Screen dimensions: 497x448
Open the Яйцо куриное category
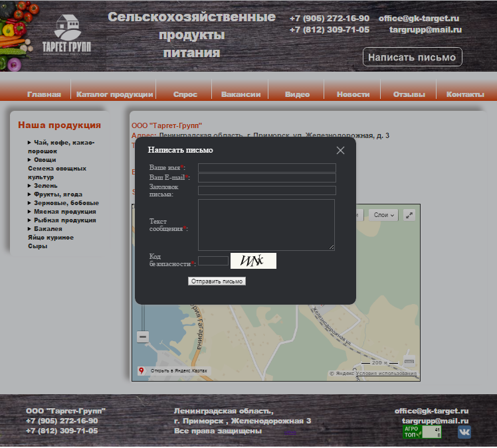pos(50,238)
